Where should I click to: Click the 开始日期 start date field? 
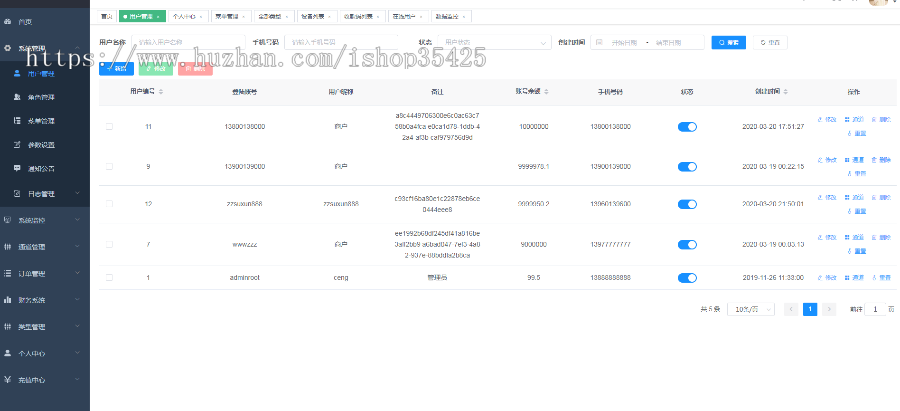click(x=624, y=43)
